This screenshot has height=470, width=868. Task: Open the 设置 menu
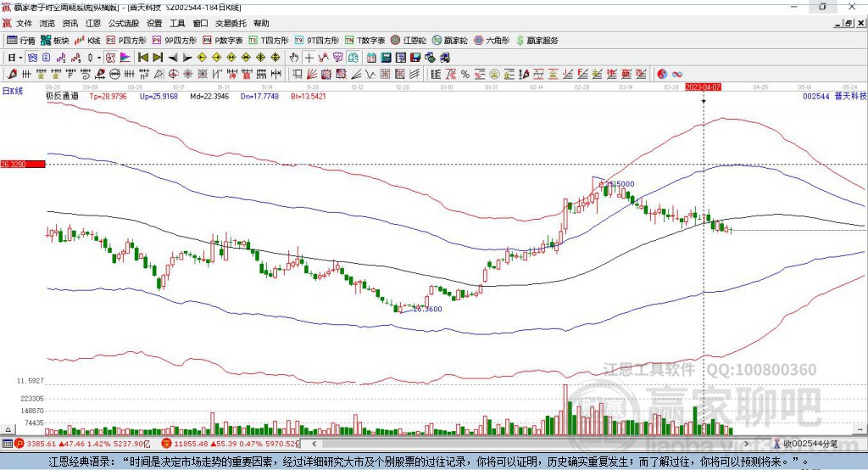click(154, 23)
